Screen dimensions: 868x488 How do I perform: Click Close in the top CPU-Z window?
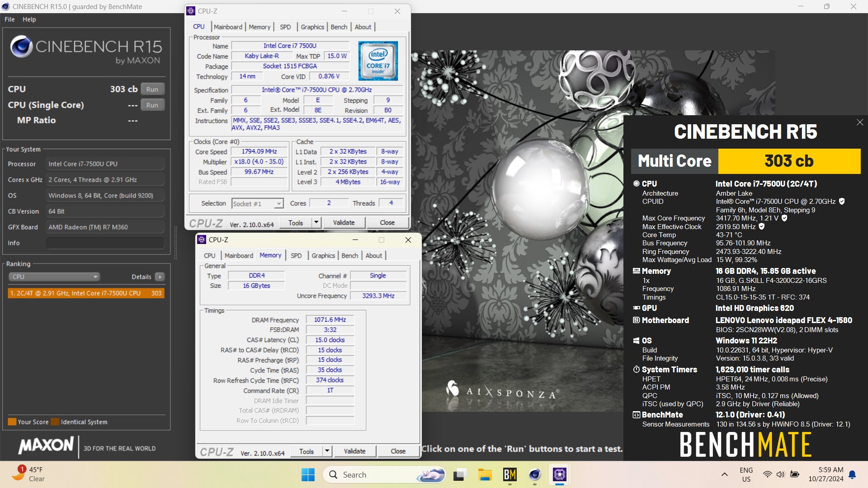tap(387, 223)
